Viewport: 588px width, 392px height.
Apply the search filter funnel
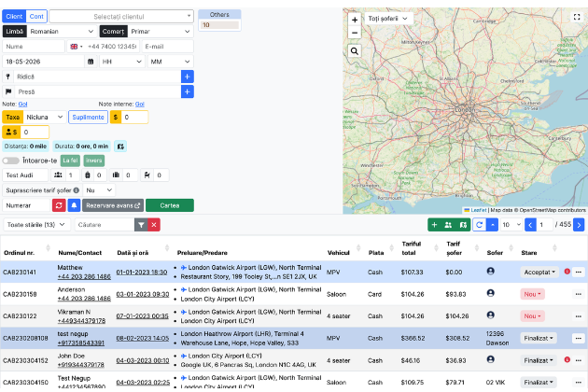tap(141, 225)
